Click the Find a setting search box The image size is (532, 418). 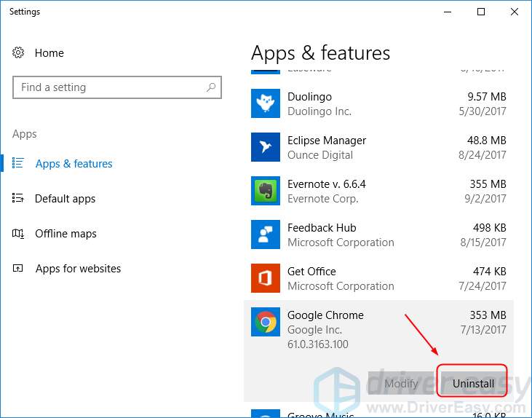pos(117,87)
